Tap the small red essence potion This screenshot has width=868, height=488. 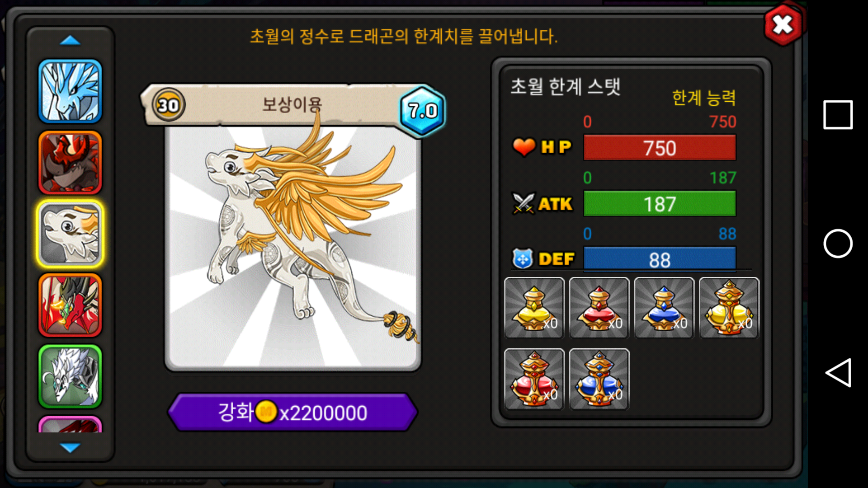599,308
